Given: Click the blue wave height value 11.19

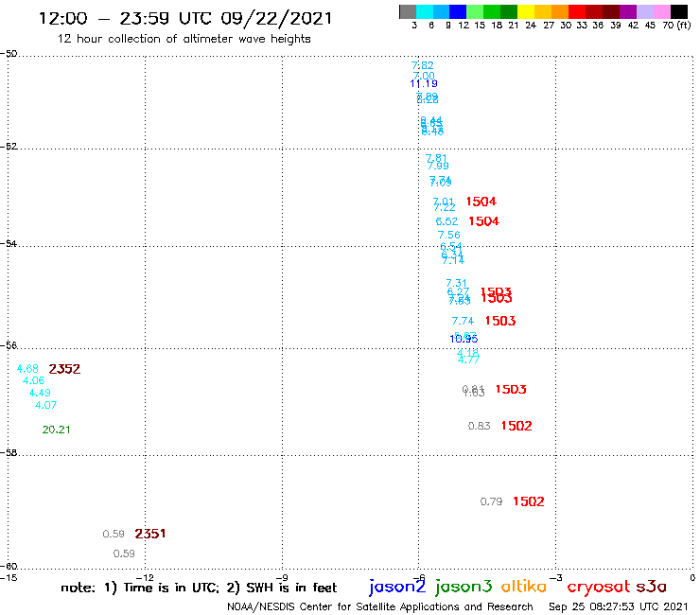Looking at the screenshot, I should (424, 83).
